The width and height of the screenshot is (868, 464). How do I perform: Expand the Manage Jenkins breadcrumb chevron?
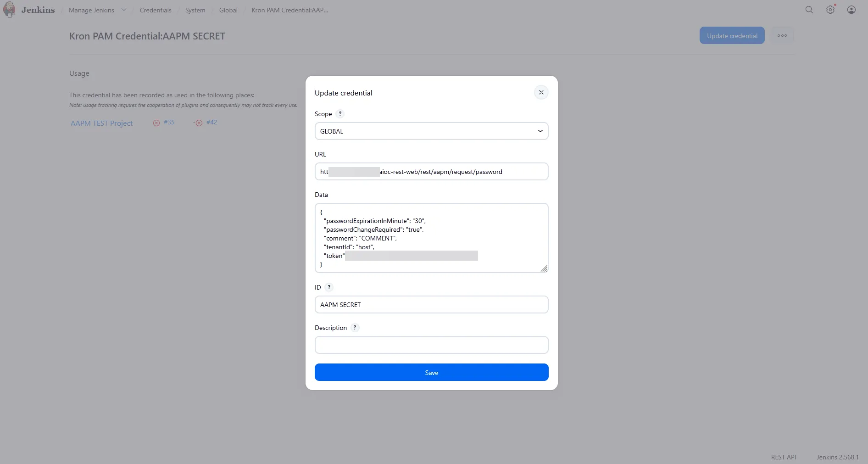coord(124,10)
